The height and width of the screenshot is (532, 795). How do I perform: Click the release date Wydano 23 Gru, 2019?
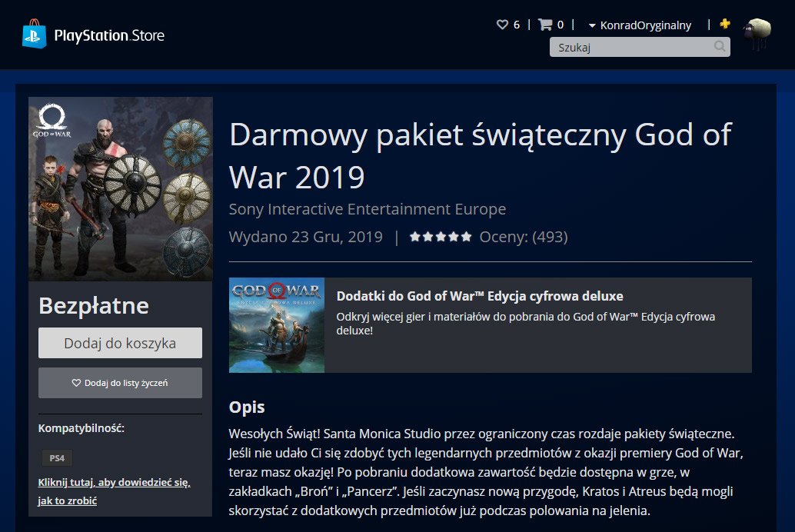click(x=306, y=237)
